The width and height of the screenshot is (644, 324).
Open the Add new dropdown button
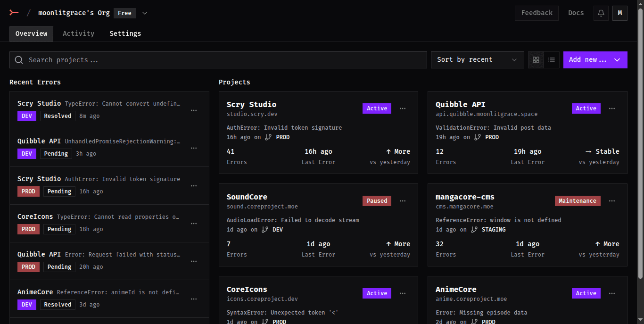595,60
